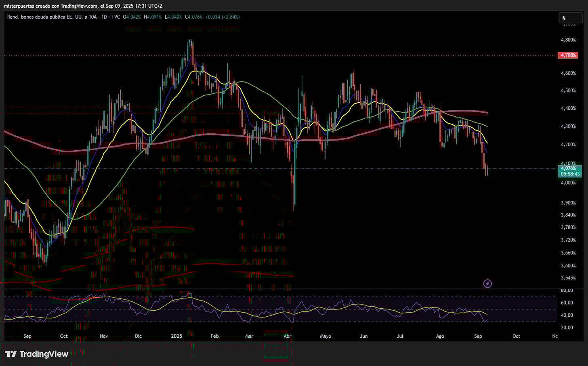Click the 4,500% price axis label
The image size is (588, 366).
[568, 90]
